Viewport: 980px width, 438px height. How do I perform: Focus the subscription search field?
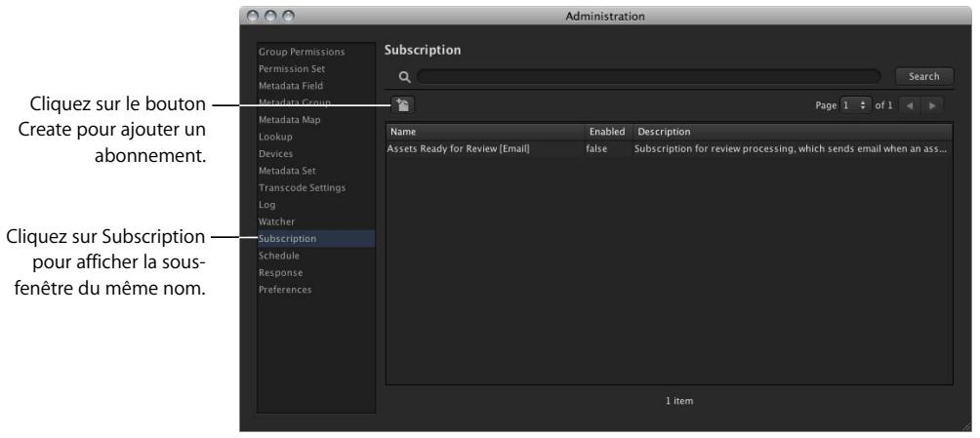coord(649,77)
